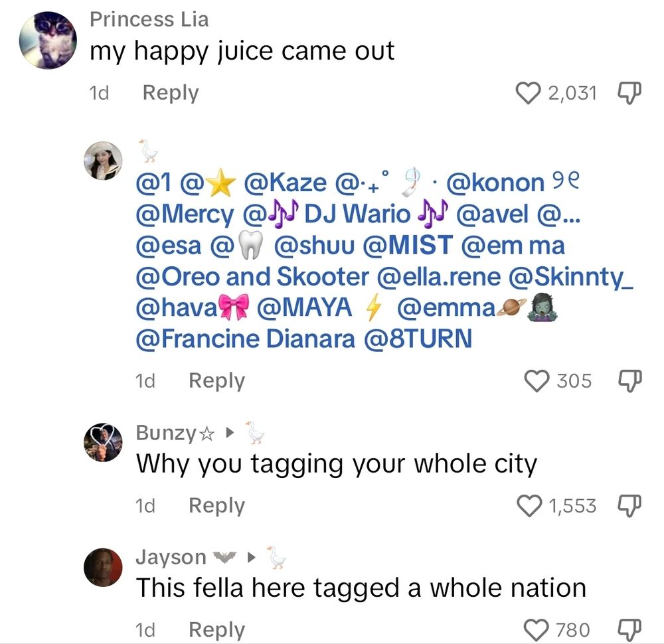Reply to Jayson's comment
Screen dimensions: 664x644
click(x=217, y=629)
